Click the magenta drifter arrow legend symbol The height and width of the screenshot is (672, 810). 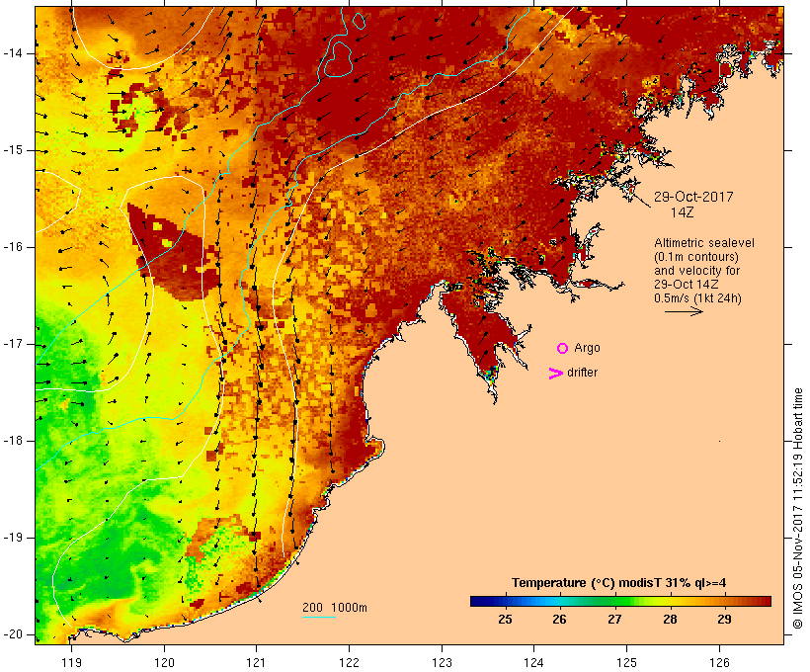click(556, 374)
